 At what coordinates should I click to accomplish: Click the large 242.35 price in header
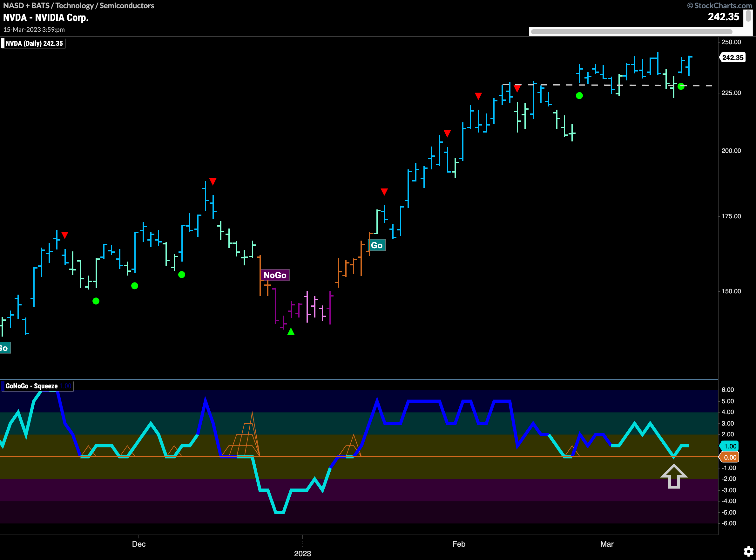(724, 17)
